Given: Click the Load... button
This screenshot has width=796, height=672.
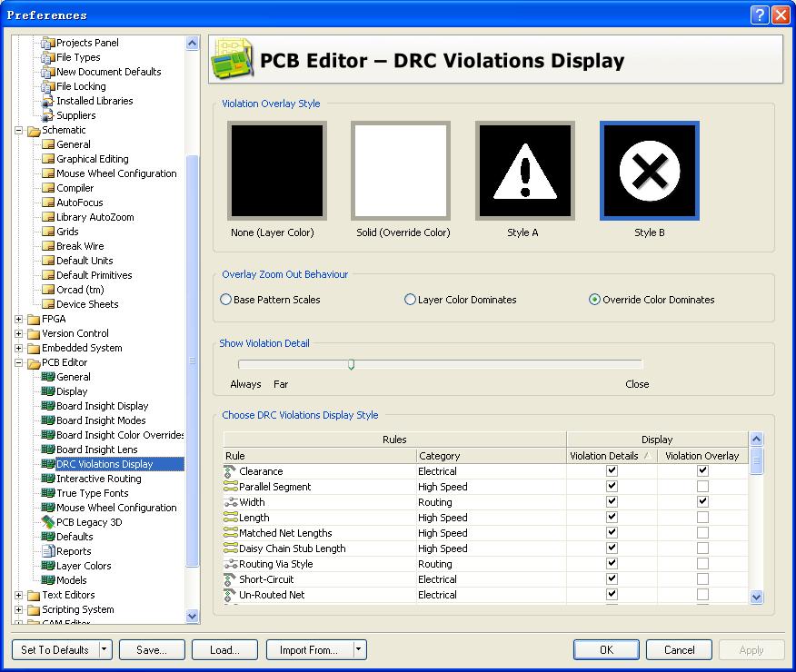Looking at the screenshot, I should click(x=224, y=649).
